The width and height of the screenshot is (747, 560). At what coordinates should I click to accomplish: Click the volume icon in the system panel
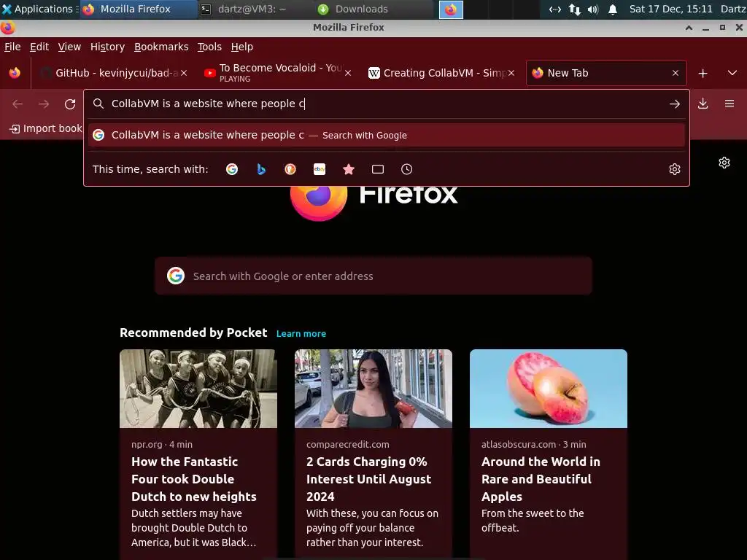[593, 9]
